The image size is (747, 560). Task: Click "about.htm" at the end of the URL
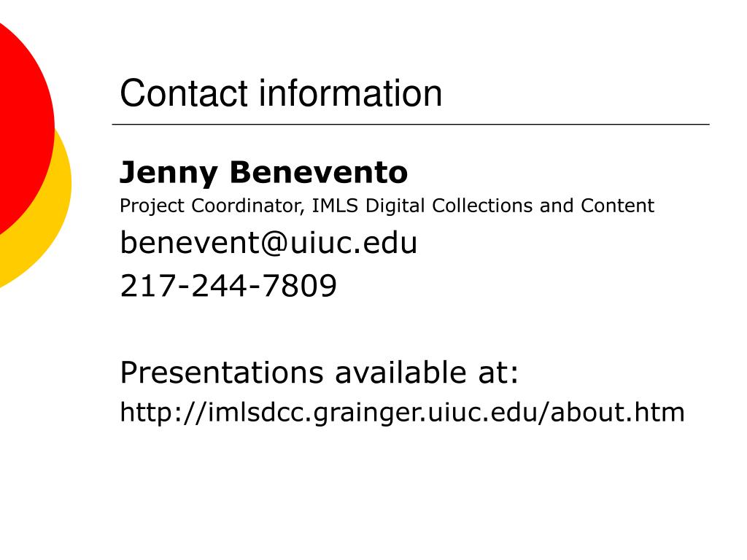[617, 411]
